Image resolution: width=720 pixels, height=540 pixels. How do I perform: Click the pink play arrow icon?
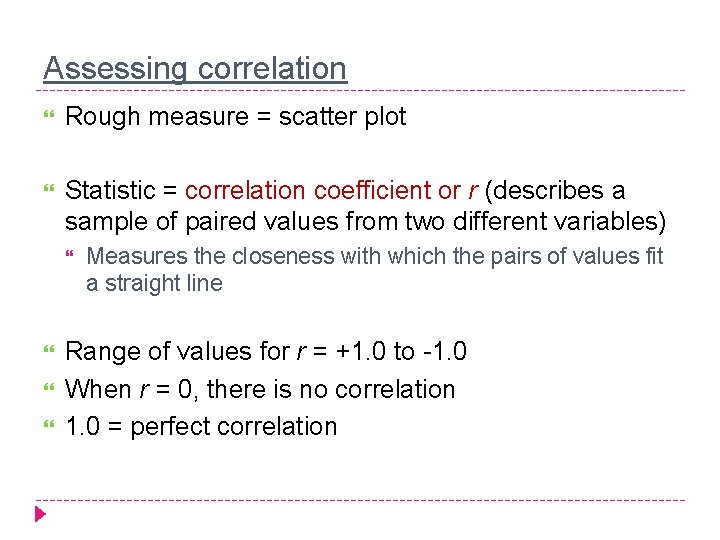click(40, 514)
